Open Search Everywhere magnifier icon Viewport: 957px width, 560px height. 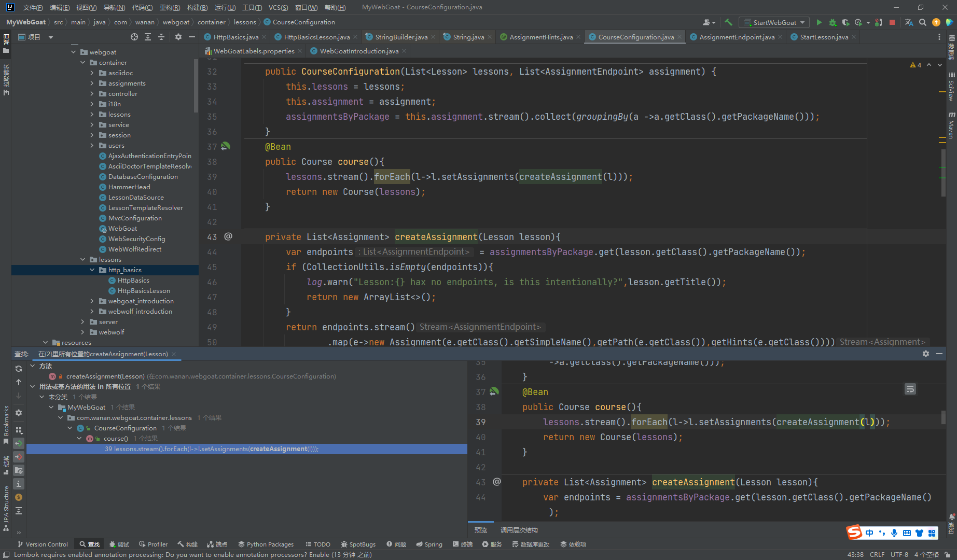click(922, 22)
